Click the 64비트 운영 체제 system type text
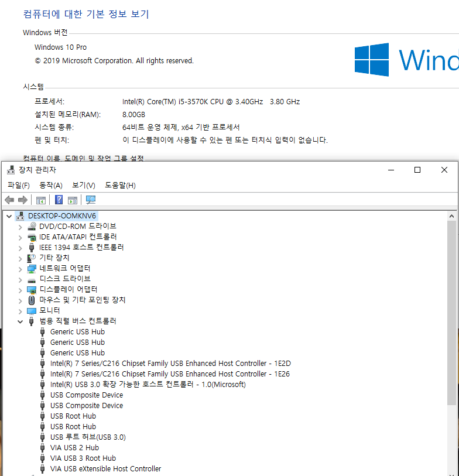 pos(181,127)
